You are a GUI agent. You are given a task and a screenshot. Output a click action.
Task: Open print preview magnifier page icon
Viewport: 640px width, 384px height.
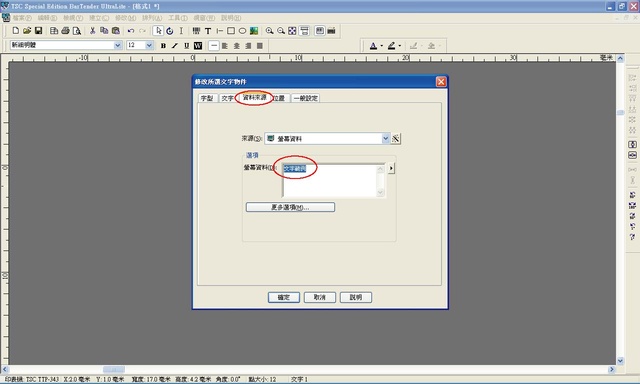coord(77,31)
